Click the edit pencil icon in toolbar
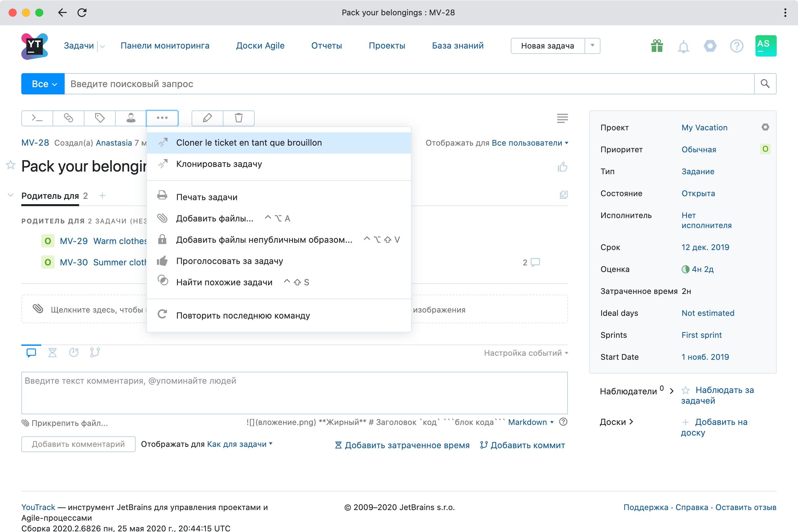This screenshot has width=798, height=532. tap(206, 118)
